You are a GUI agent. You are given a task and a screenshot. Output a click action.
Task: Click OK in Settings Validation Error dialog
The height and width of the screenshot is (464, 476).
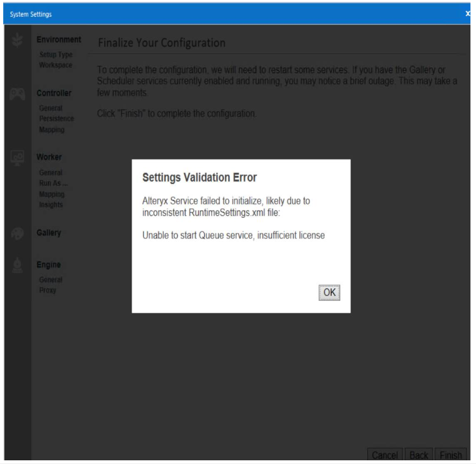pos(329,292)
